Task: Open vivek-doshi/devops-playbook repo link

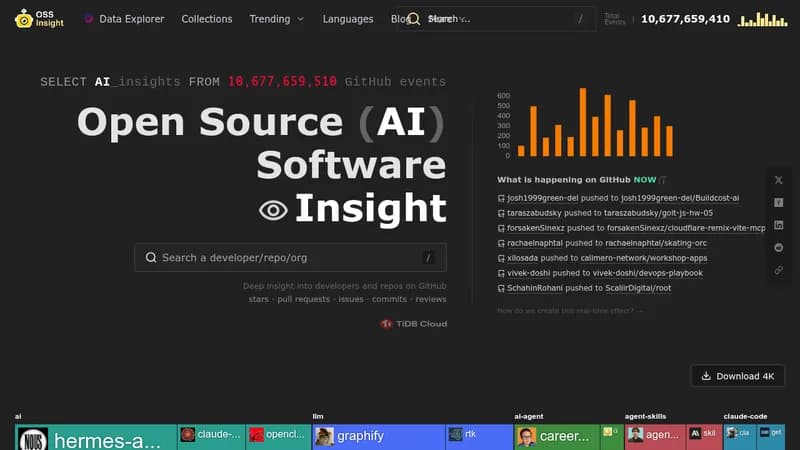Action: (x=647, y=273)
